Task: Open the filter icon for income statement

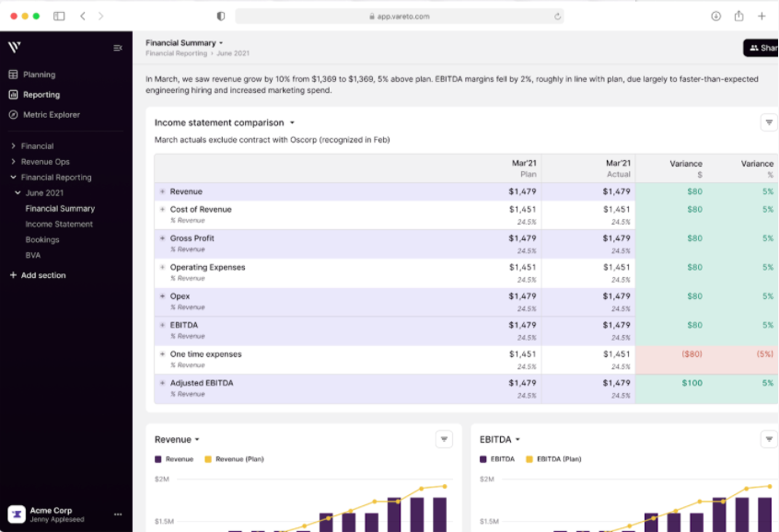Action: (x=769, y=122)
